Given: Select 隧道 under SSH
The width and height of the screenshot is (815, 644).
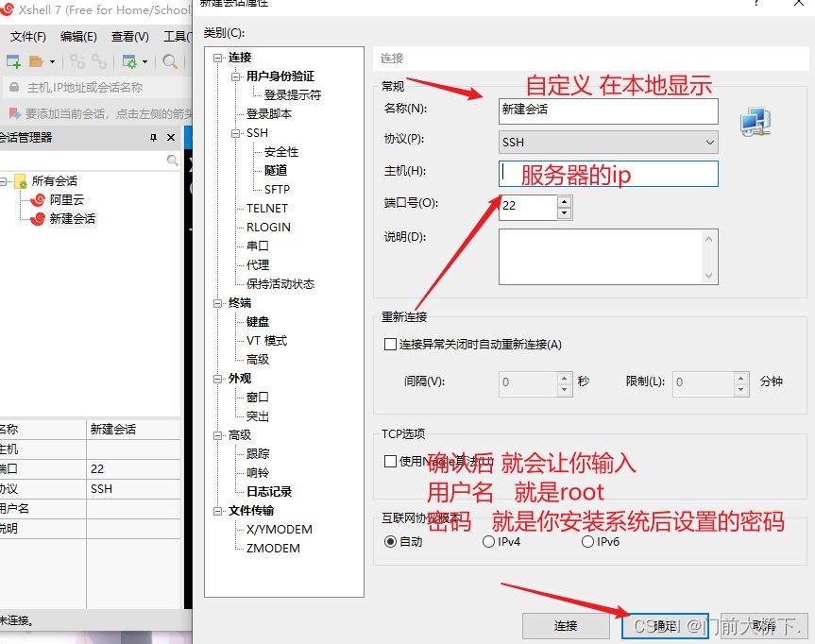Looking at the screenshot, I should point(276,171).
